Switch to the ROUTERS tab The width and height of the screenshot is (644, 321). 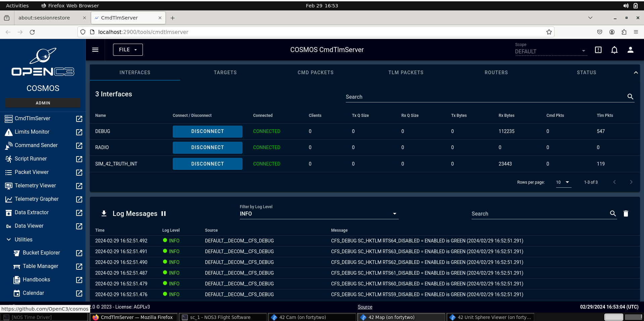click(496, 73)
